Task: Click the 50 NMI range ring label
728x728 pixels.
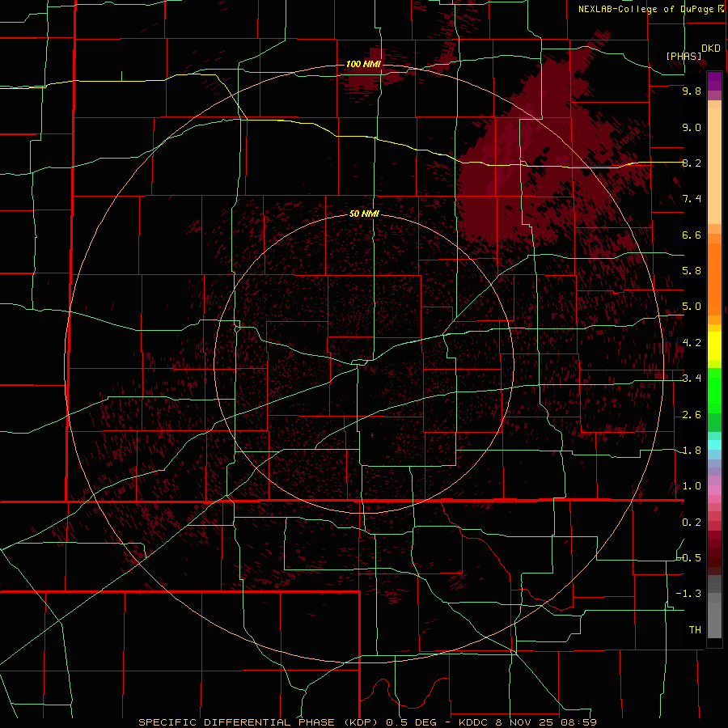Action: point(364,214)
